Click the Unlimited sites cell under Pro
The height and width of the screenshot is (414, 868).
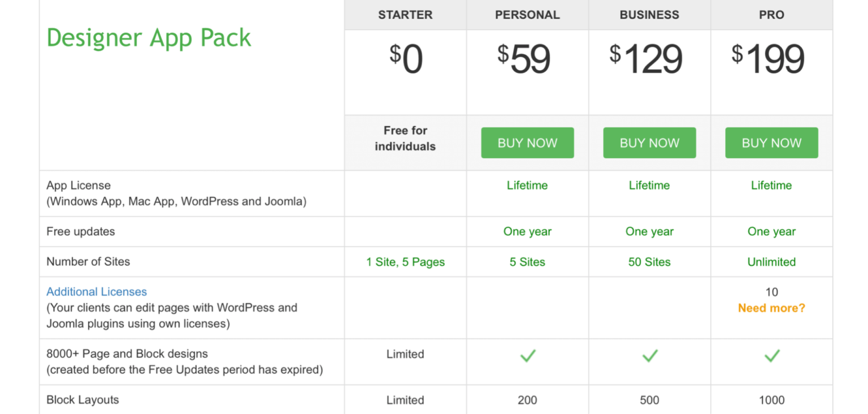pos(771,262)
